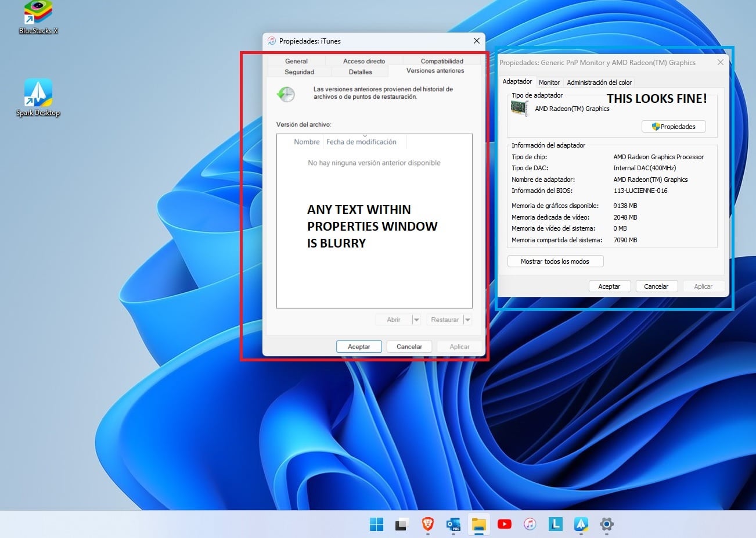Open File Explorer from the taskbar
Screen dimensions: 756x538
coord(478,524)
